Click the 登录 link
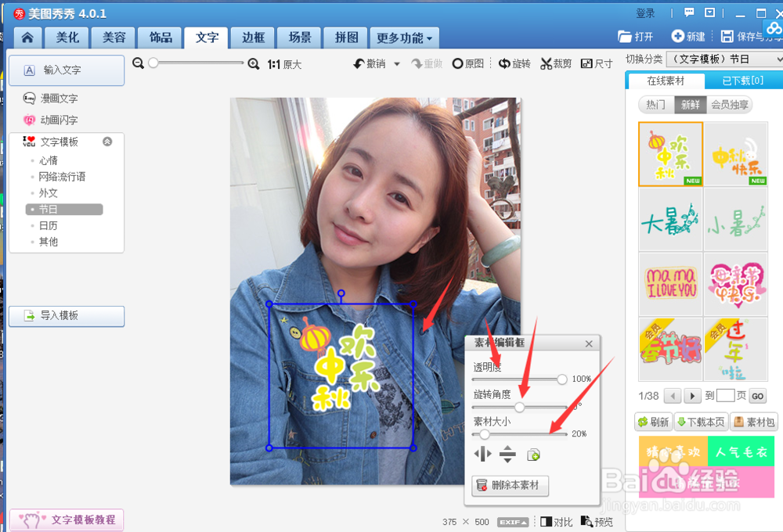The height and width of the screenshot is (532, 783). click(x=645, y=13)
